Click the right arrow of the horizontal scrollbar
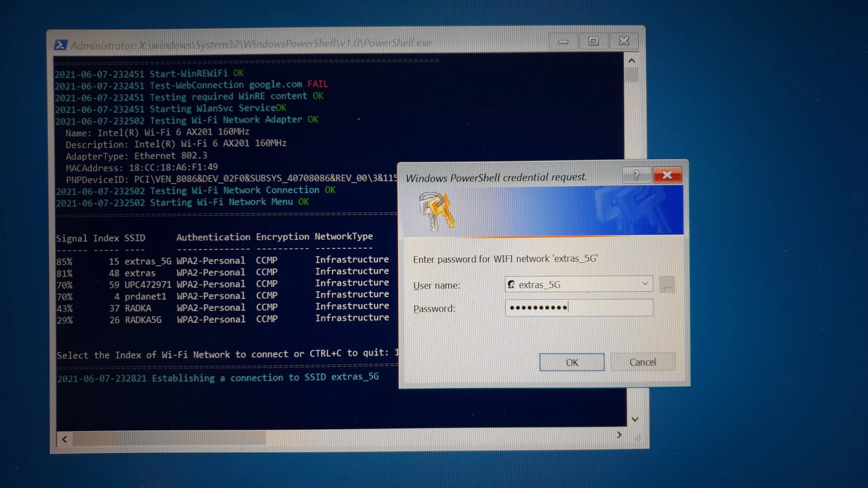The height and width of the screenshot is (488, 868). [x=620, y=434]
